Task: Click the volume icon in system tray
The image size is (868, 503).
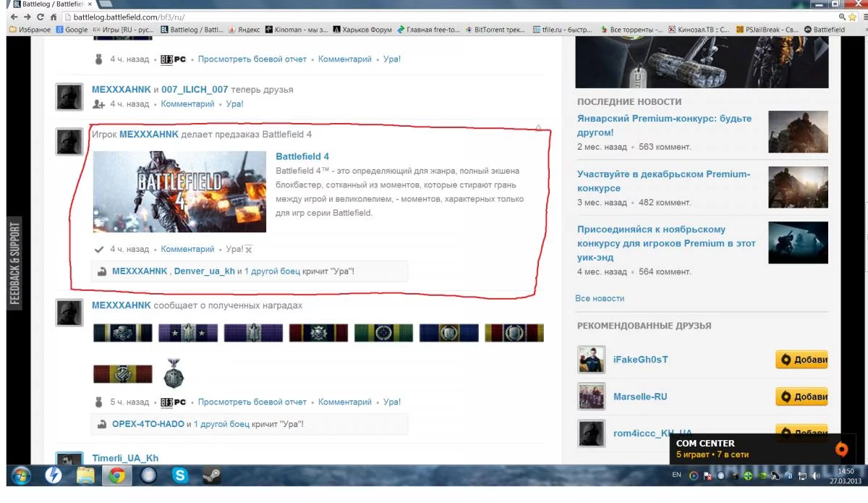Action: point(816,475)
